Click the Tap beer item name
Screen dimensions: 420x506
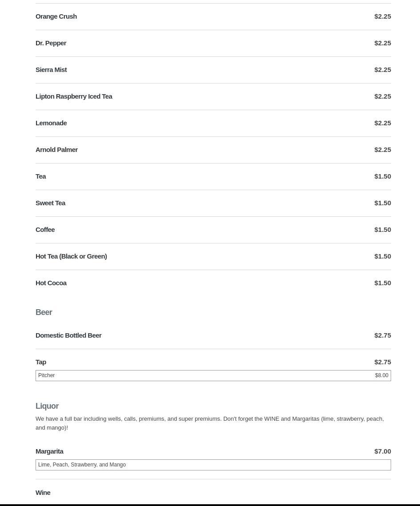(x=41, y=362)
